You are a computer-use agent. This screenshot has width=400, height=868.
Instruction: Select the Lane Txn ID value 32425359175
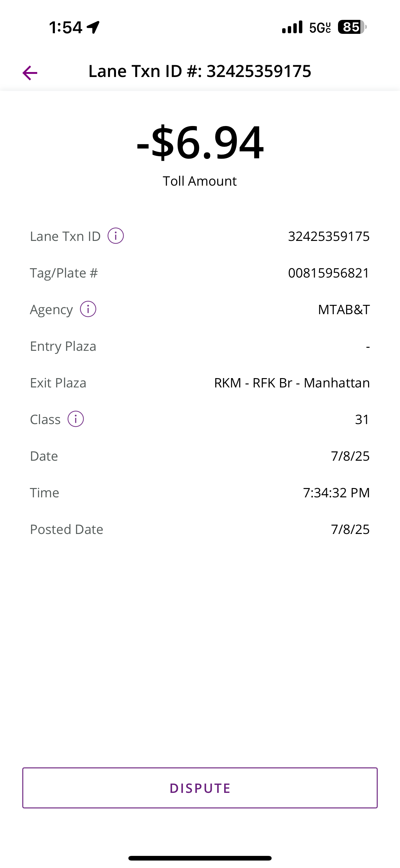pos(329,236)
